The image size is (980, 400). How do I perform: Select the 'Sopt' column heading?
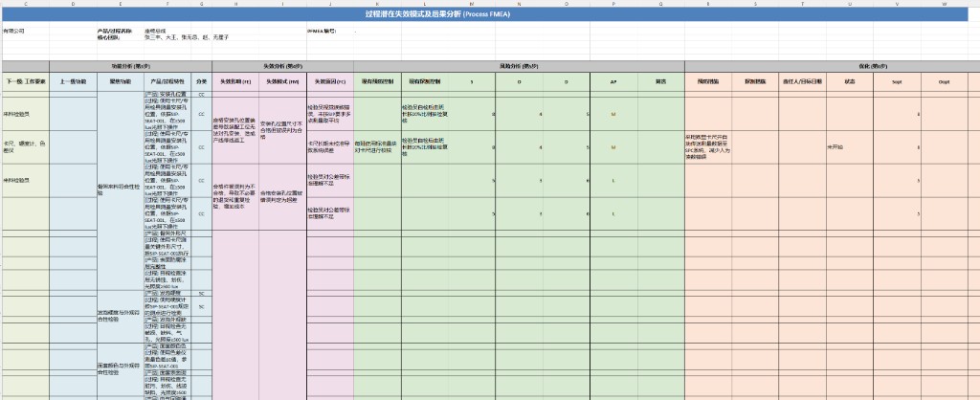coord(897,82)
